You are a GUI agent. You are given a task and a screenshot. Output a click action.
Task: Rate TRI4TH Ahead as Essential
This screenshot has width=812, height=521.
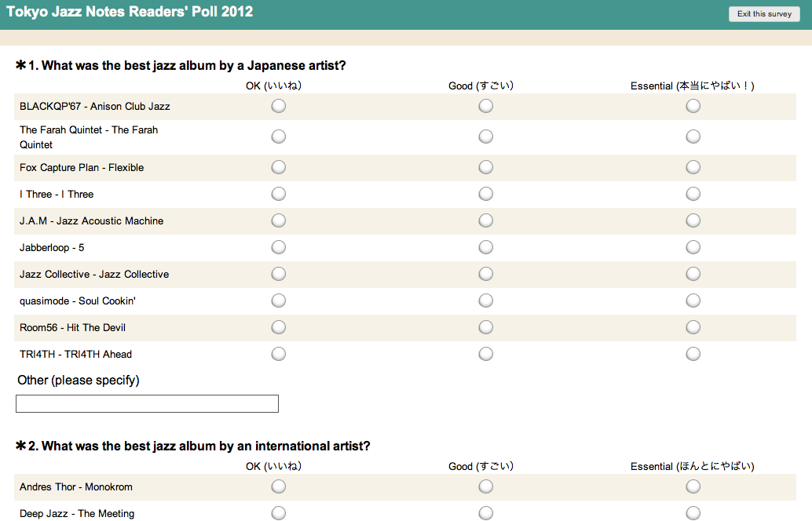pos(693,354)
